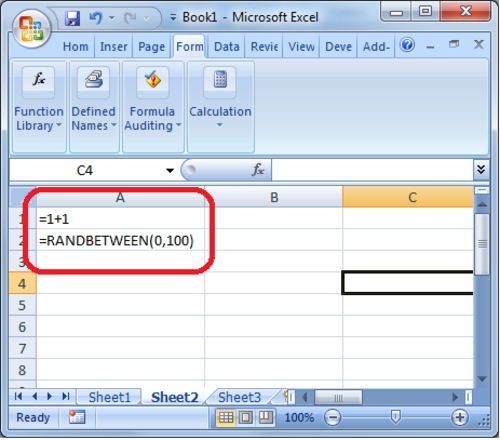Switch to Sheet3 tab

coord(239,397)
